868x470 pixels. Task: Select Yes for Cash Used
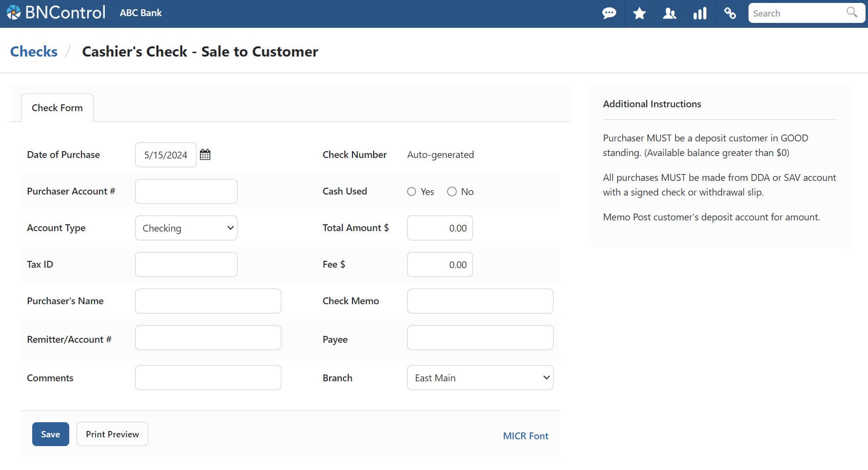coord(412,192)
